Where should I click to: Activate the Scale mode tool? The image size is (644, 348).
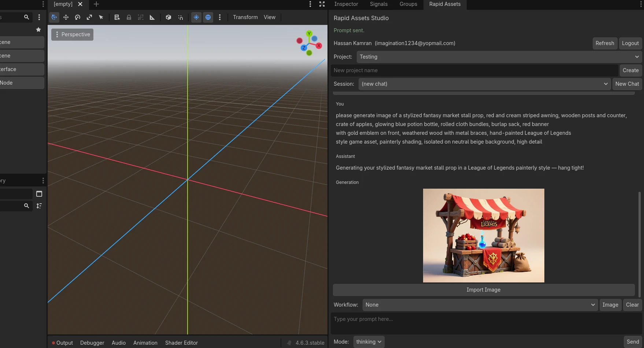(89, 17)
